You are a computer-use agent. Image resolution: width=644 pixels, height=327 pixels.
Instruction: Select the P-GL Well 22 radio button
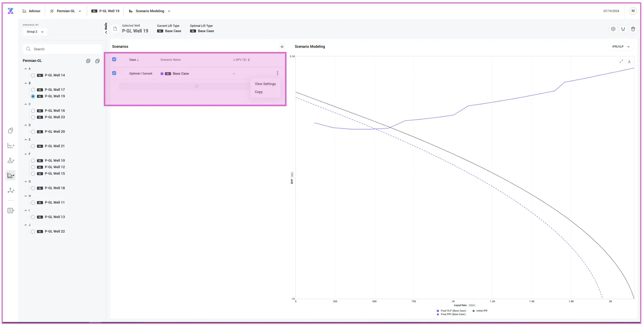33,232
